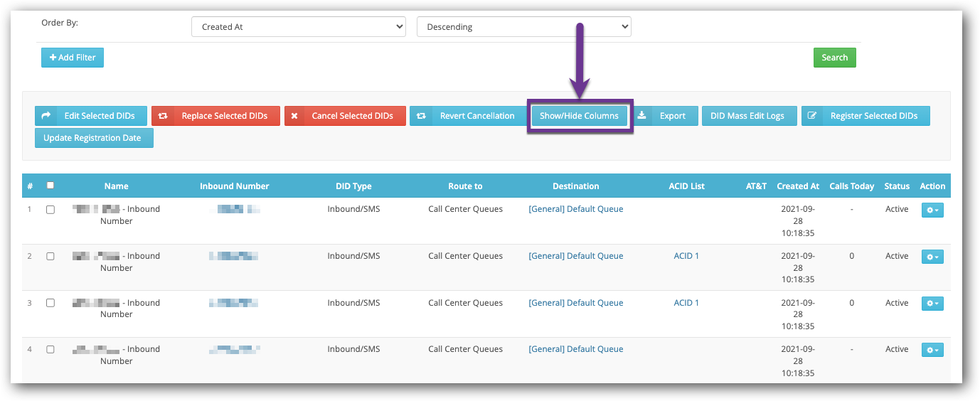Open the gear action menu for row 3
Viewport: 980px width, 401px height.
[x=932, y=304]
